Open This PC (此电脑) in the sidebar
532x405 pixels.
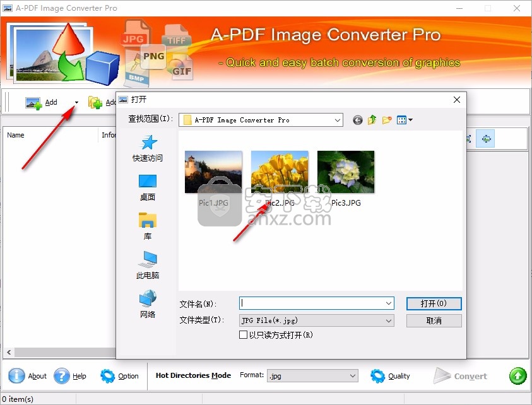[x=148, y=265]
